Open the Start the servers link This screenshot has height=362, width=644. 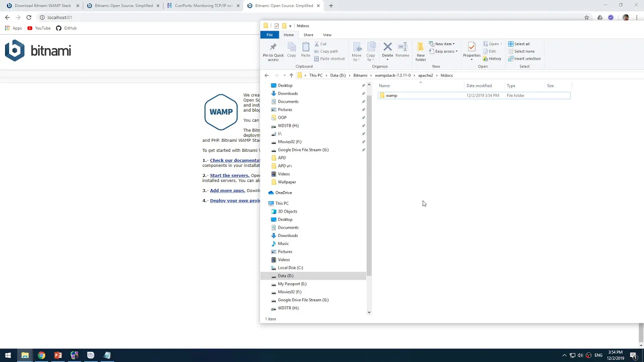229,175
